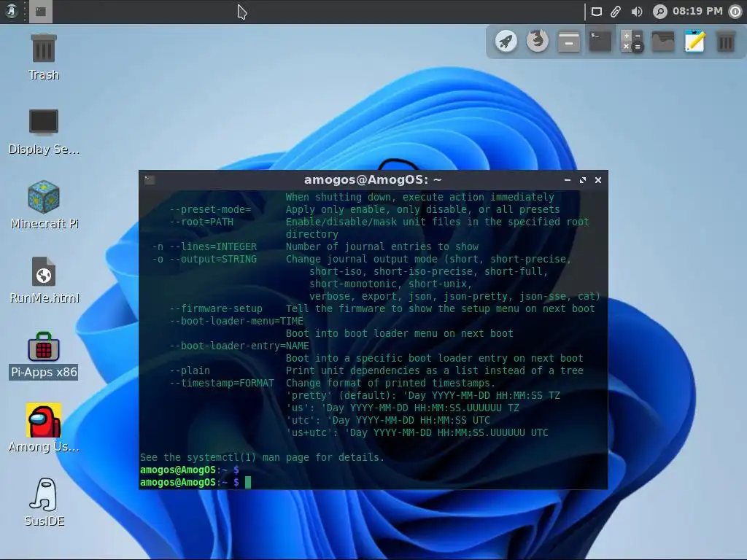
Task: Click the 08:19 PM clock
Action: tap(697, 11)
